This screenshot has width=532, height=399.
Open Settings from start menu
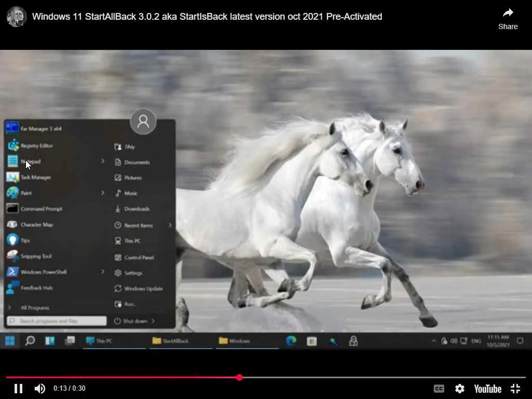(129, 273)
